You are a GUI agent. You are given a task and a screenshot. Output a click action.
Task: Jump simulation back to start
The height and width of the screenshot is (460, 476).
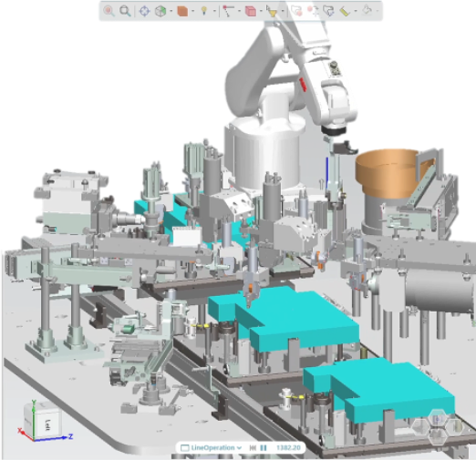[x=253, y=448]
